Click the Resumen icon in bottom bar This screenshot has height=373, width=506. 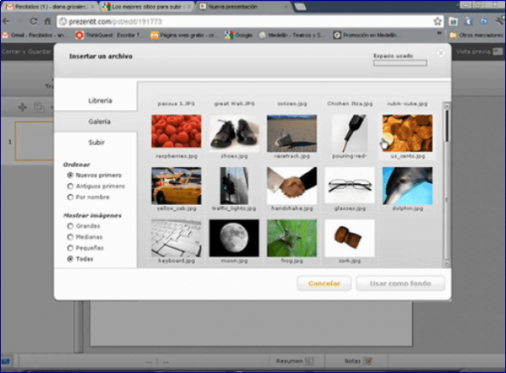[x=309, y=361]
